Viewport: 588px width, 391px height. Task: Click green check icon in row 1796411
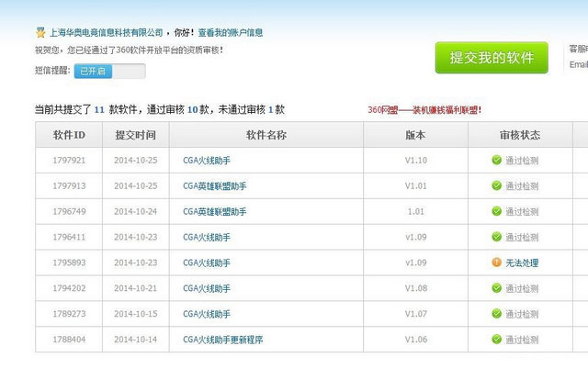[496, 237]
